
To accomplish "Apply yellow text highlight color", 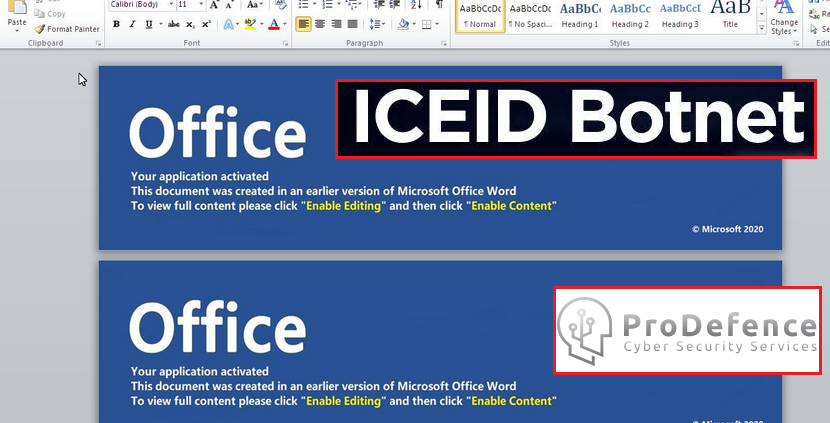I will [x=250, y=24].
